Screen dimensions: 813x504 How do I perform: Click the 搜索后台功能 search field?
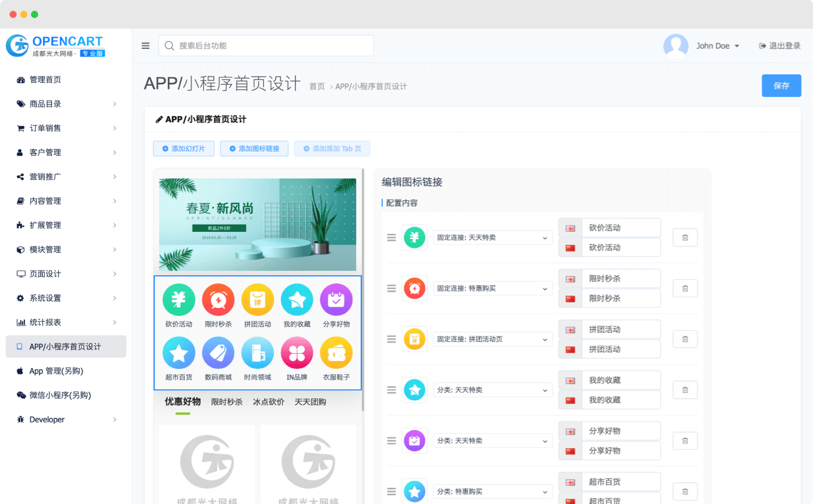[266, 46]
